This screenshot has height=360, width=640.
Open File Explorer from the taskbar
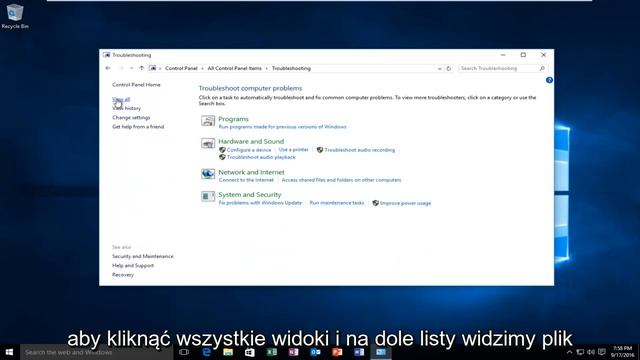click(x=228, y=352)
